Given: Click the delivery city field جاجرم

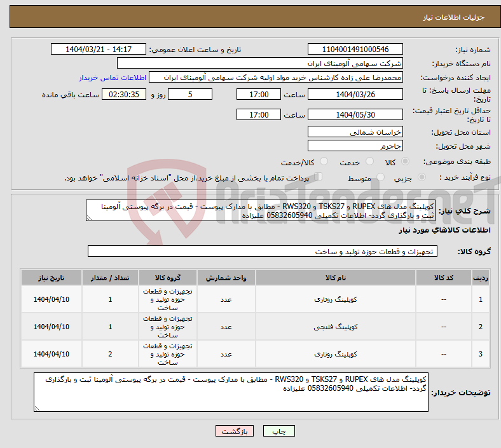Looking at the screenshot, I should click(x=355, y=146).
